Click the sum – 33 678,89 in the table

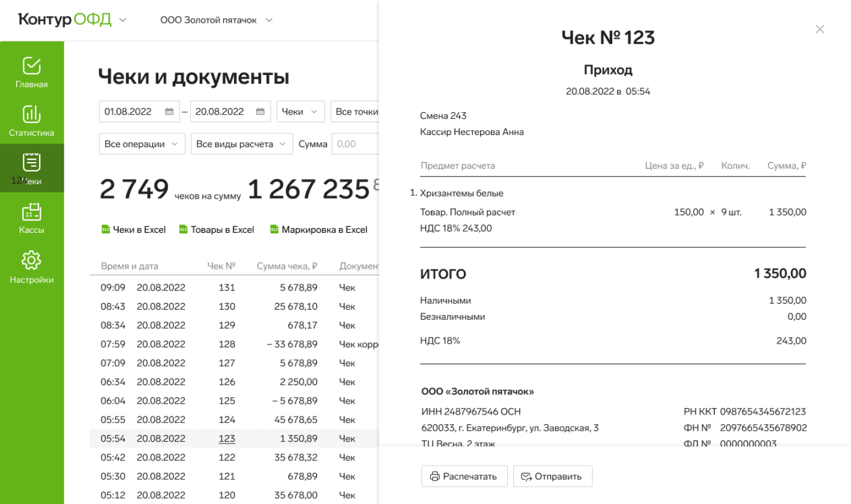292,344
